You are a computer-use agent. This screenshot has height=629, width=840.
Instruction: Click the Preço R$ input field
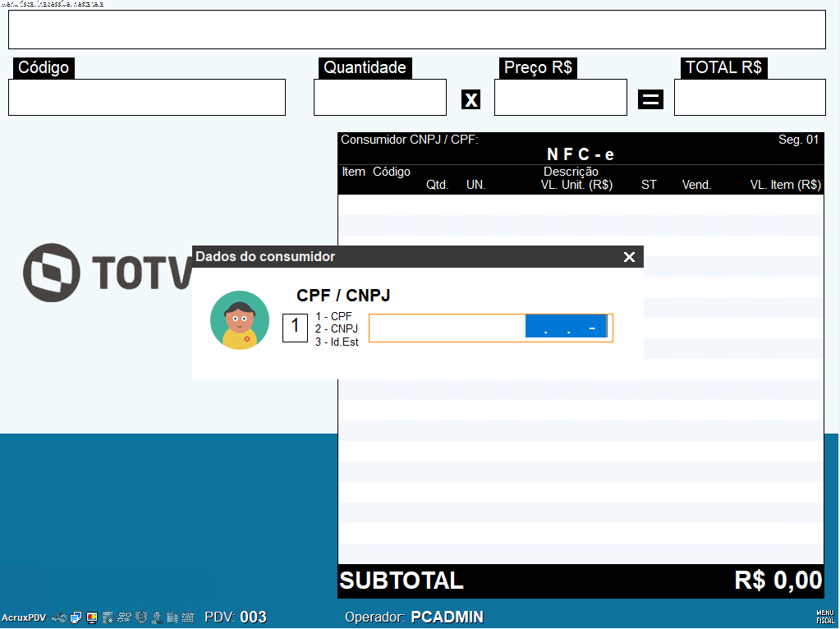click(x=560, y=97)
